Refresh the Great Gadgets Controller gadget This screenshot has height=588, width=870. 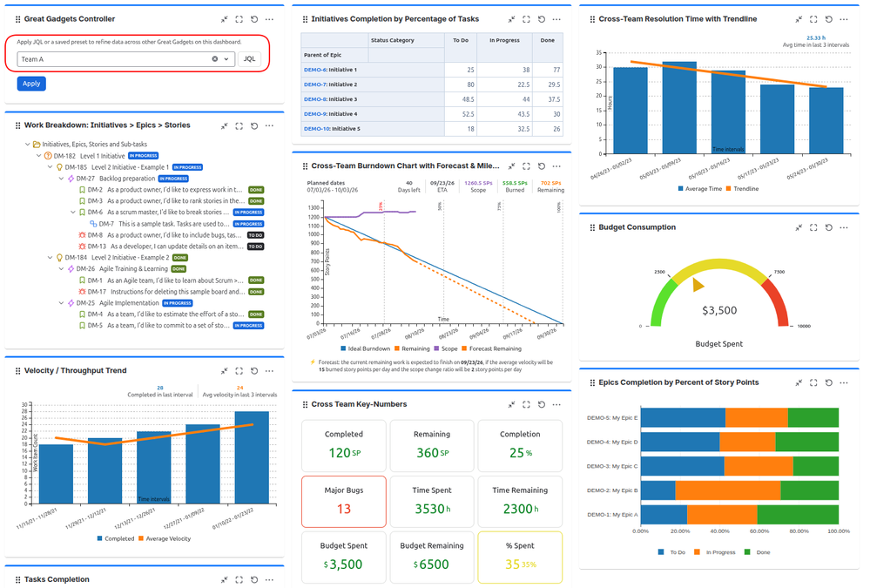(x=254, y=19)
